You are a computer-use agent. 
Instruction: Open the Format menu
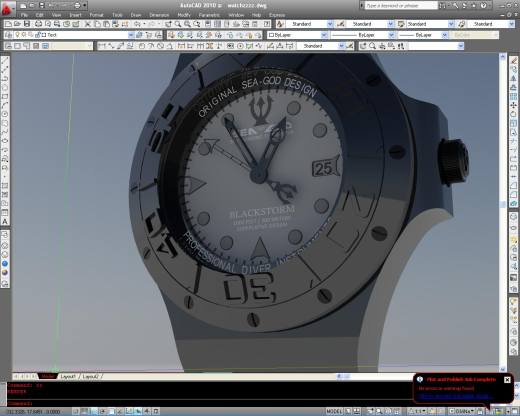click(x=96, y=15)
